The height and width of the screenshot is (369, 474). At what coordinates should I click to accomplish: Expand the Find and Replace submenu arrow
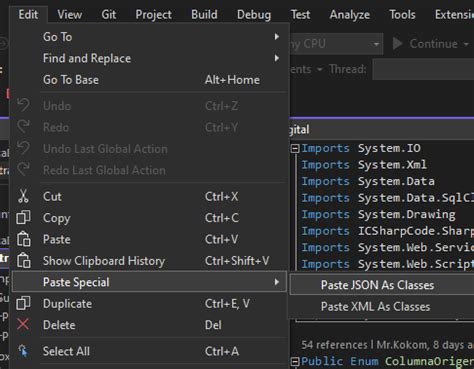[277, 58]
